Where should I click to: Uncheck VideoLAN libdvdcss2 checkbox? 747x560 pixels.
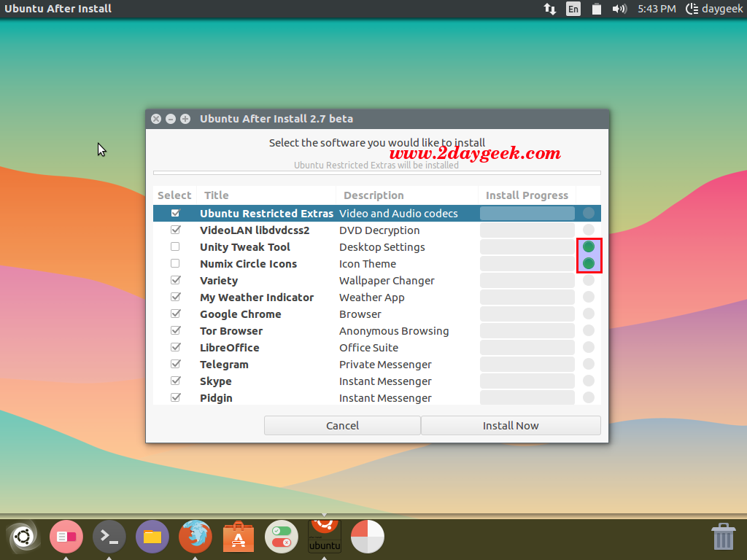pyautogui.click(x=175, y=230)
